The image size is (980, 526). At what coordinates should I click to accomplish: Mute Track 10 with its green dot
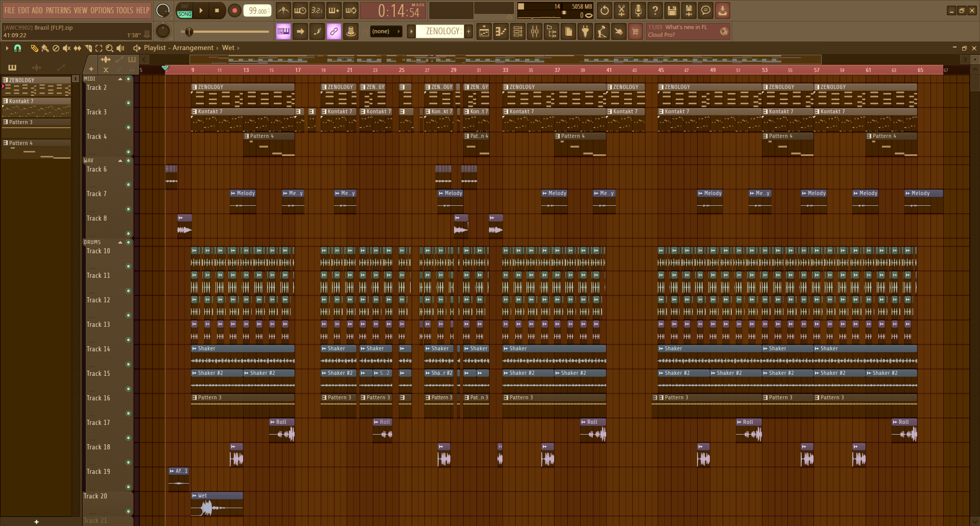(x=128, y=267)
